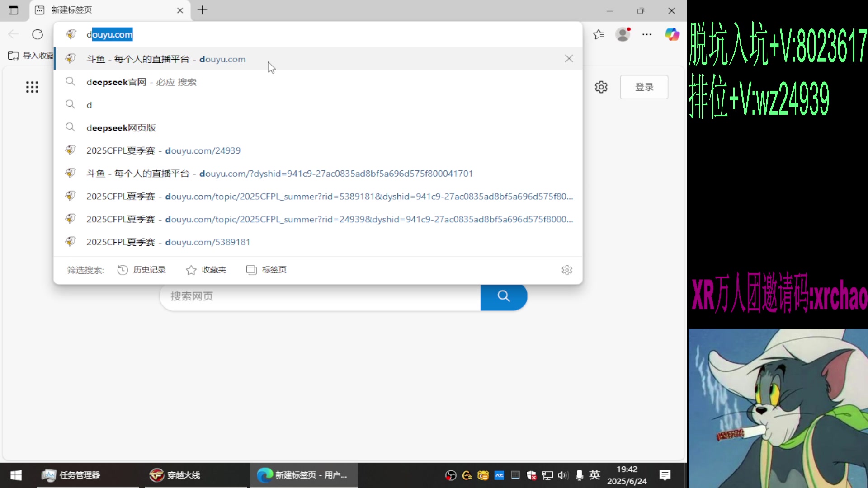
Task: Open the notification center icon
Action: (x=665, y=475)
